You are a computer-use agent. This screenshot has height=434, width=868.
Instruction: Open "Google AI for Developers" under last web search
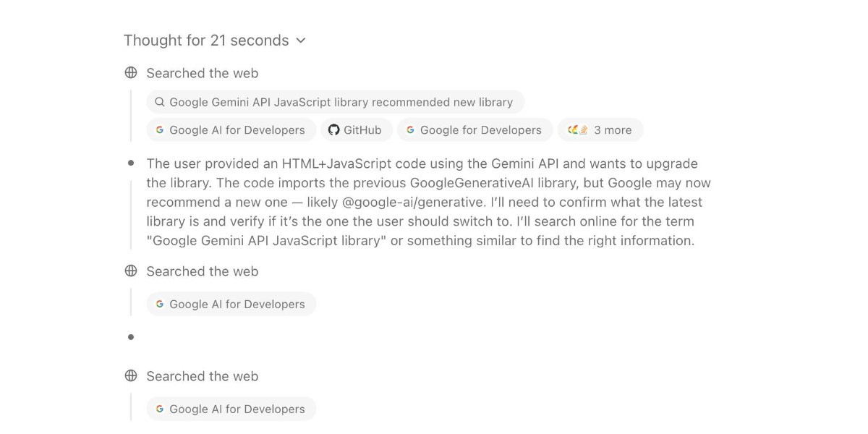tap(231, 409)
